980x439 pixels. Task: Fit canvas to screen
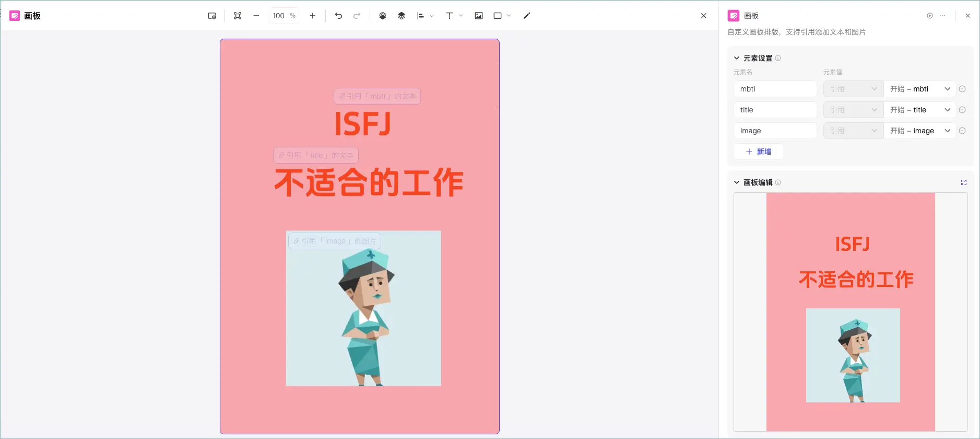coord(238,16)
